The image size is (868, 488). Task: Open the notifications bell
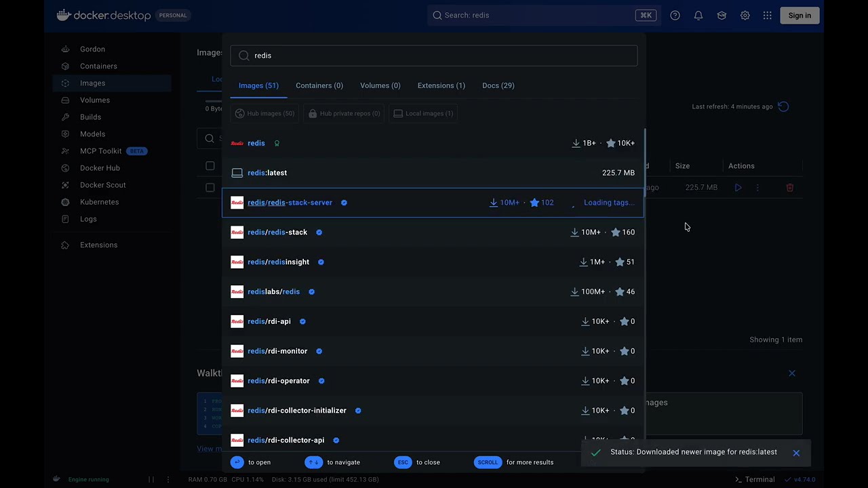click(x=698, y=16)
